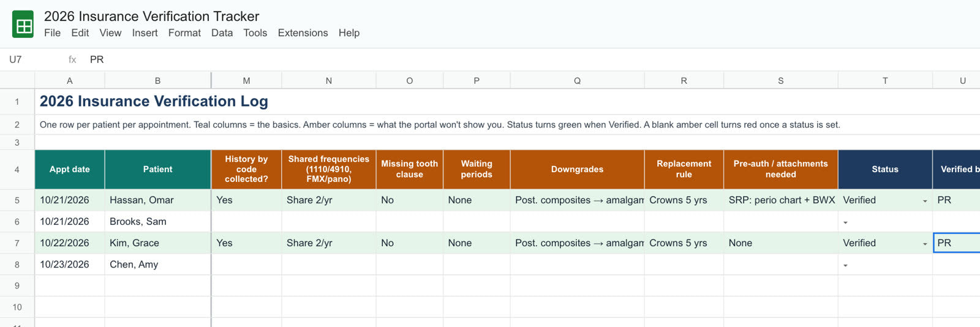The height and width of the screenshot is (327, 980).
Task: Open the Format menu
Action: 184,33
